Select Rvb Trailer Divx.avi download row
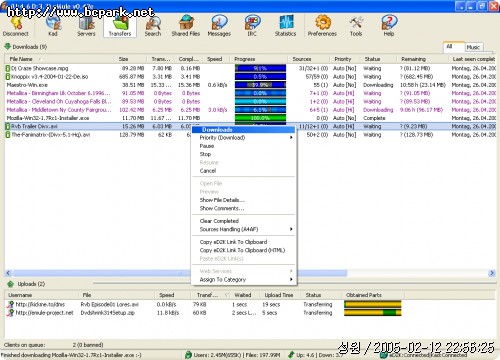Image resolution: width=500 pixels, height=360 pixels. (250, 126)
